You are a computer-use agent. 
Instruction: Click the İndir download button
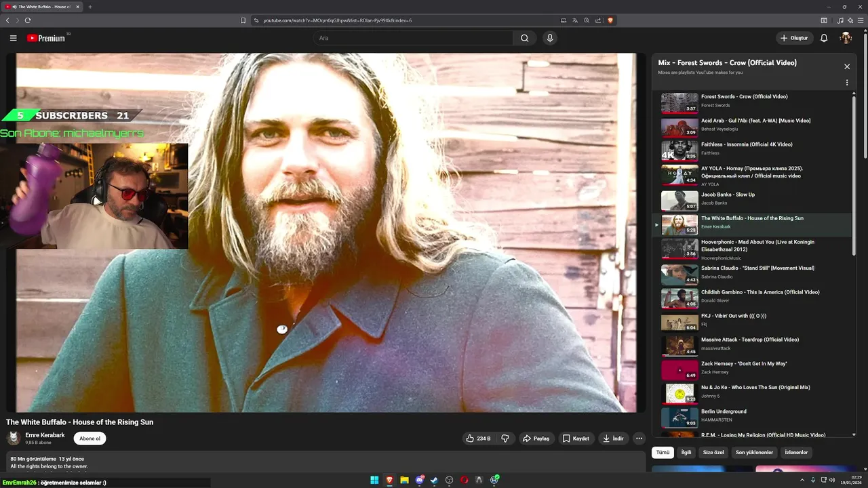tap(613, 439)
